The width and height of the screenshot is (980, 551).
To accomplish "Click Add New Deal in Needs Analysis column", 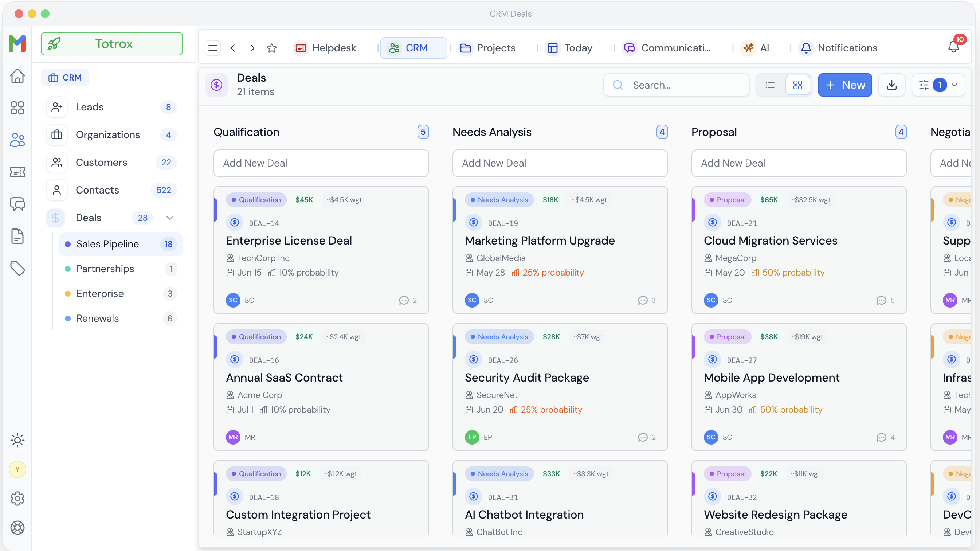I will coord(560,163).
